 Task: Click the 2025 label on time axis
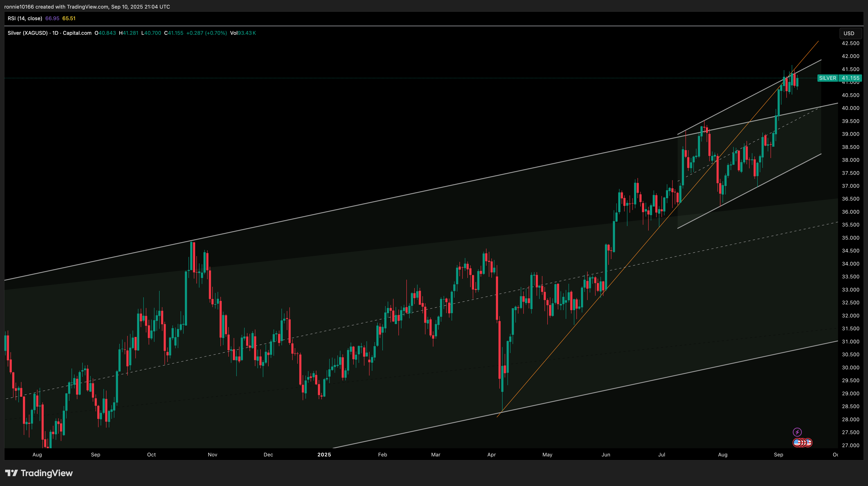pyautogui.click(x=324, y=455)
